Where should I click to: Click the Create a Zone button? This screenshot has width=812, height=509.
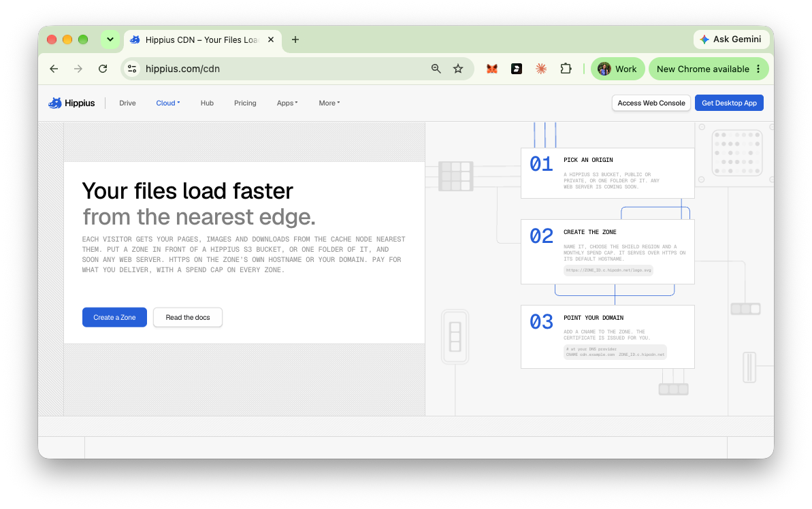pyautogui.click(x=114, y=317)
